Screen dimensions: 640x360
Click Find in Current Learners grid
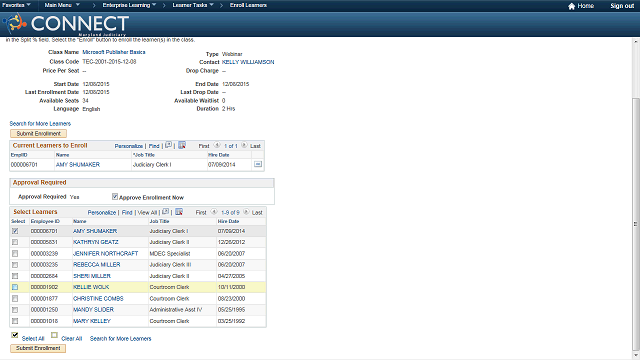pos(154,146)
